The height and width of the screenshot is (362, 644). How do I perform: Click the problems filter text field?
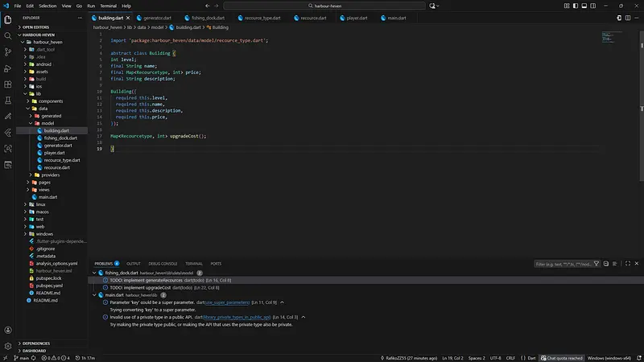[562, 263]
